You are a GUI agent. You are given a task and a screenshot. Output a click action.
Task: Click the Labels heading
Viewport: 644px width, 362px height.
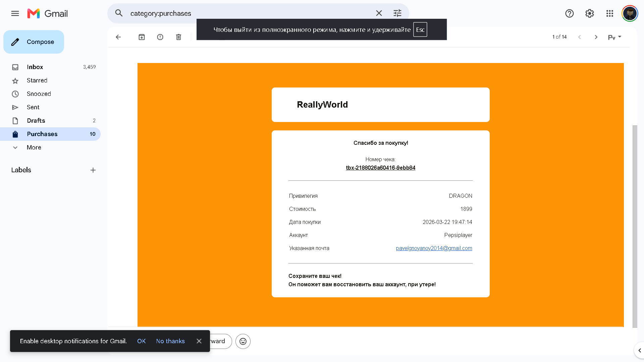tap(21, 170)
